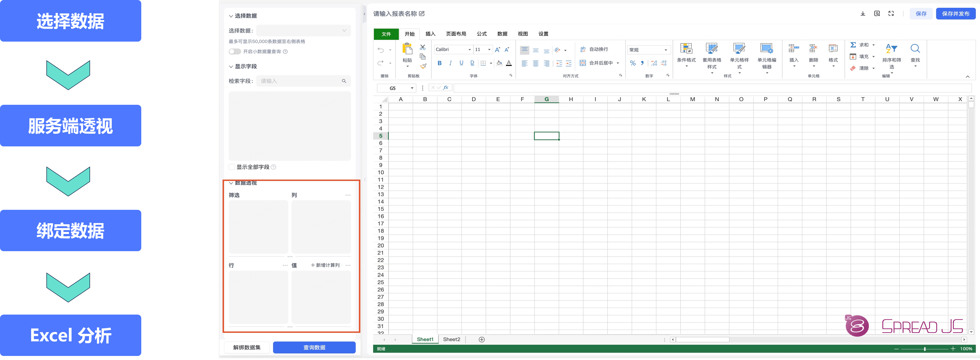Click the 查询数据 button
Viewport: 980px width, 360px height.
coord(314,348)
